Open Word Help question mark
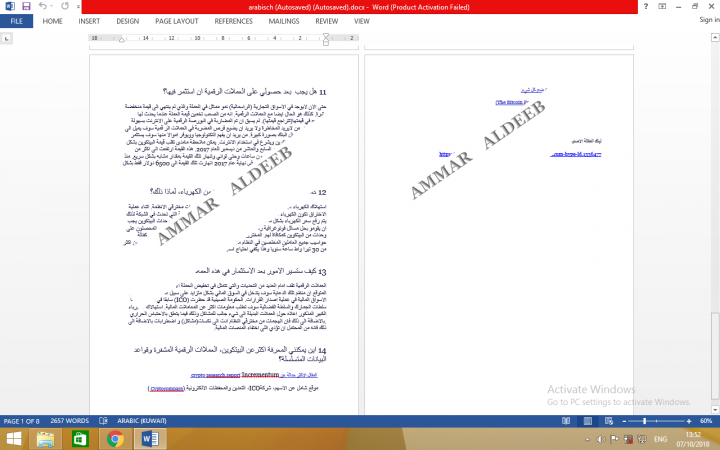The image size is (720, 450). [646, 6]
